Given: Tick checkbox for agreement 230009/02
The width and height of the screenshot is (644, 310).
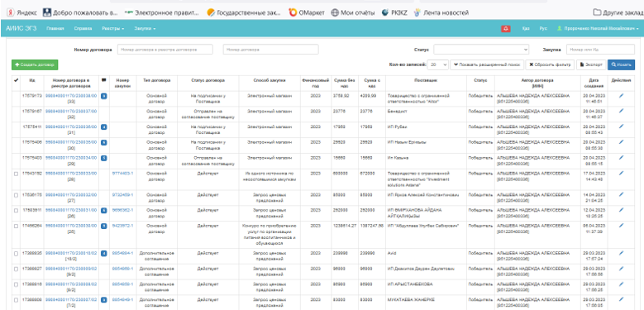Looking at the screenshot, I should [x=16, y=269].
